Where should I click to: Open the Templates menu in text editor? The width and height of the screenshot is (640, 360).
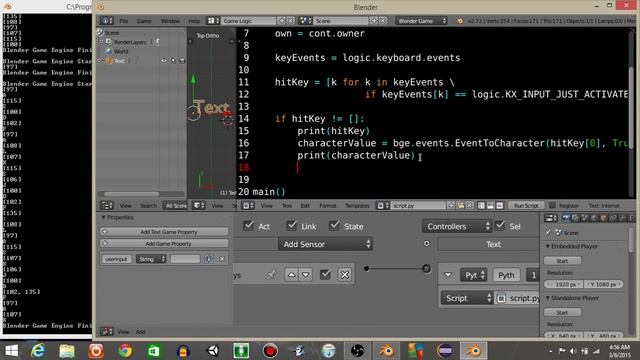click(x=357, y=206)
